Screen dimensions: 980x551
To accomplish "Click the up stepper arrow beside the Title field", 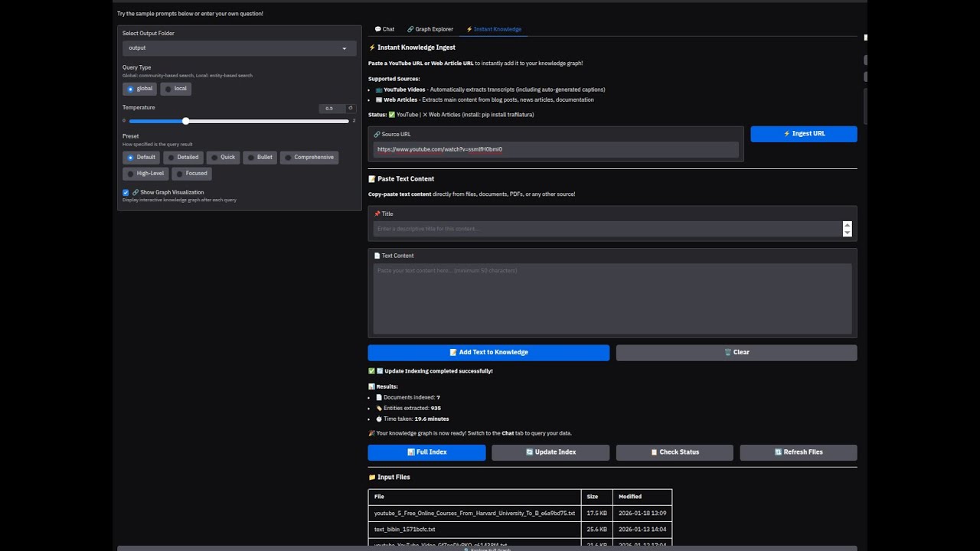I will [x=847, y=224].
